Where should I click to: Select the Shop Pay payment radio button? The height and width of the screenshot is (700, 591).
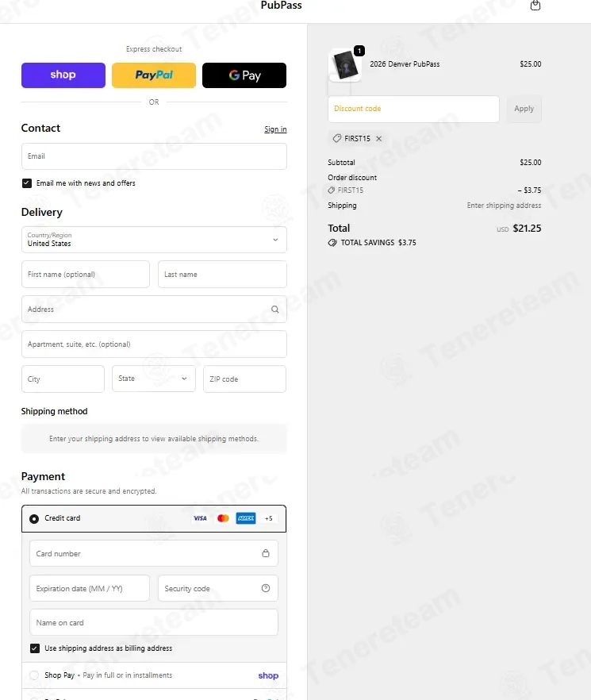[x=34, y=675]
